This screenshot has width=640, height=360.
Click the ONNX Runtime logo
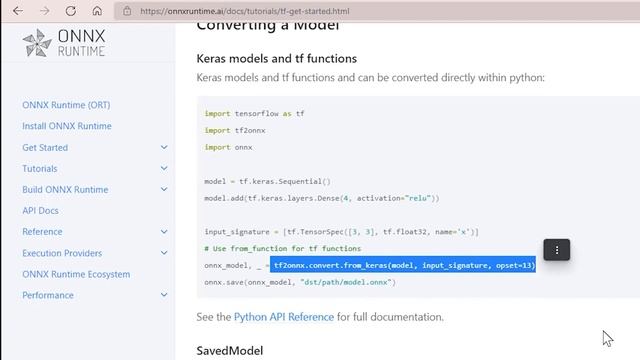coord(64,42)
